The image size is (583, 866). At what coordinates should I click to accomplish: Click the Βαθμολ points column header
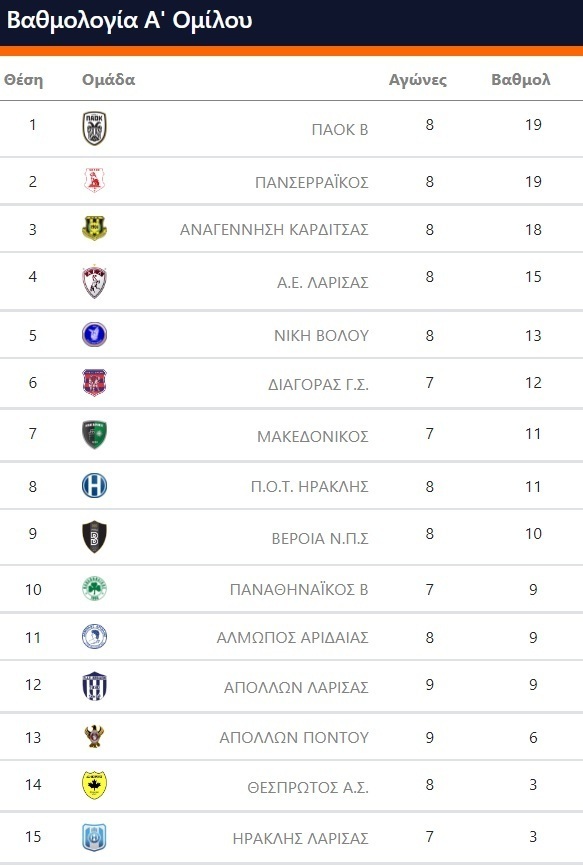[521, 80]
